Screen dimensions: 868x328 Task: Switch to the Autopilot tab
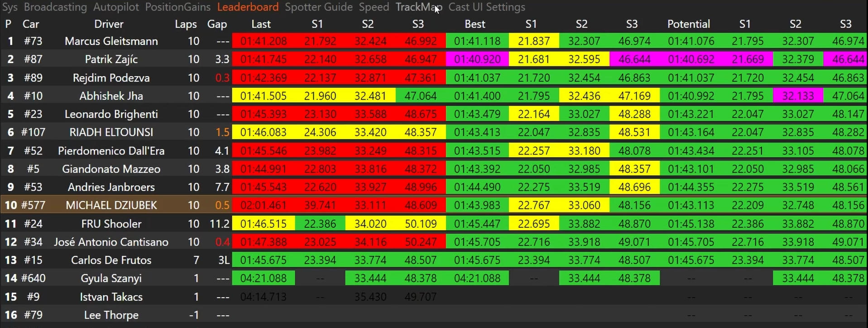116,7
